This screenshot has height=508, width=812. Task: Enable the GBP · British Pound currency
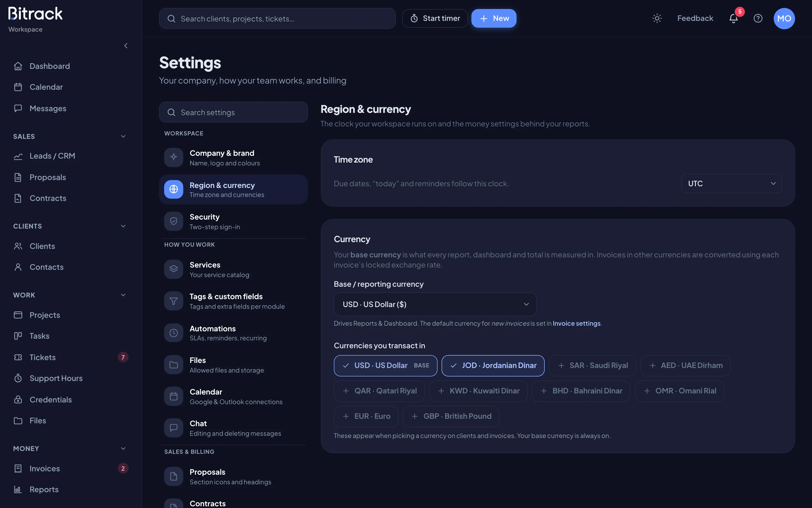click(451, 416)
